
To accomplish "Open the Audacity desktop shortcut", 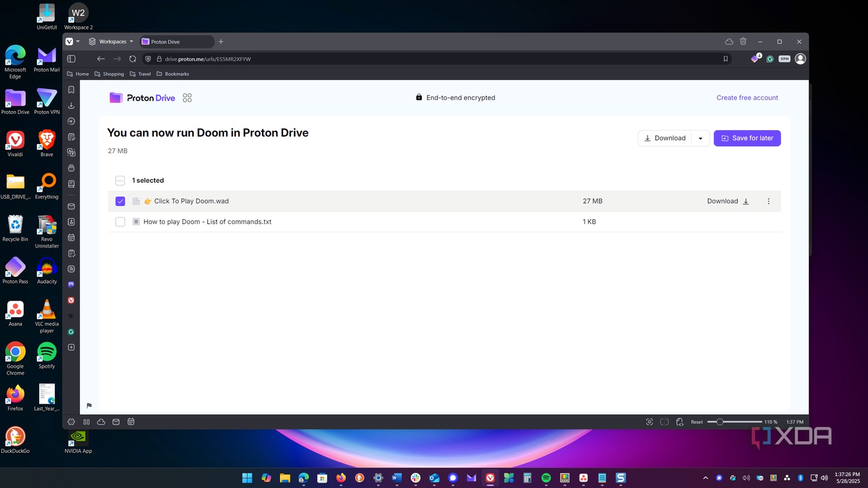I will pyautogui.click(x=47, y=271).
